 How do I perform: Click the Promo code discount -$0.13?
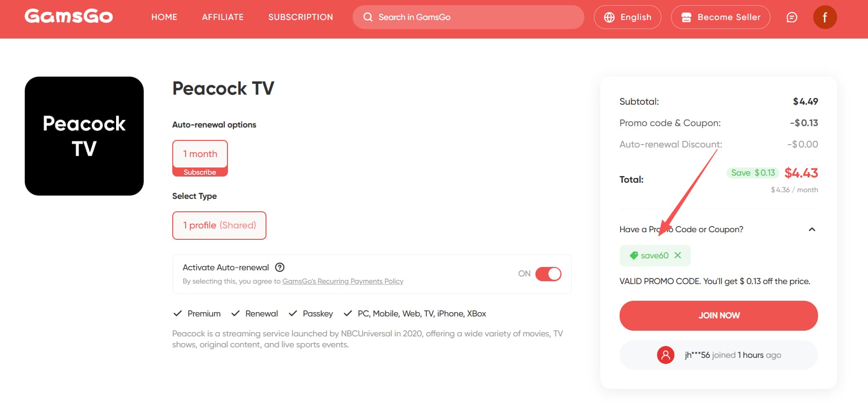click(x=804, y=123)
